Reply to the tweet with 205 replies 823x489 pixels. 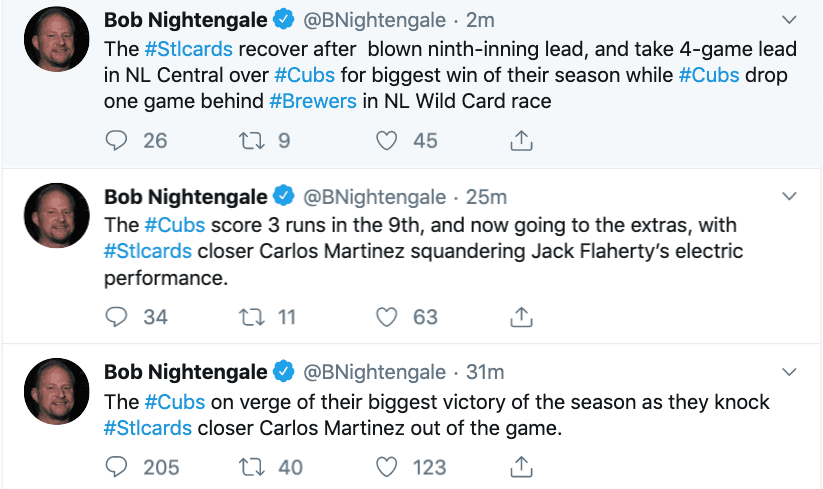click(117, 466)
